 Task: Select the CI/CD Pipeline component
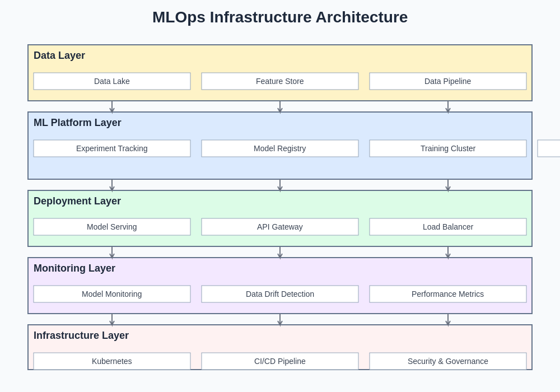point(280,361)
